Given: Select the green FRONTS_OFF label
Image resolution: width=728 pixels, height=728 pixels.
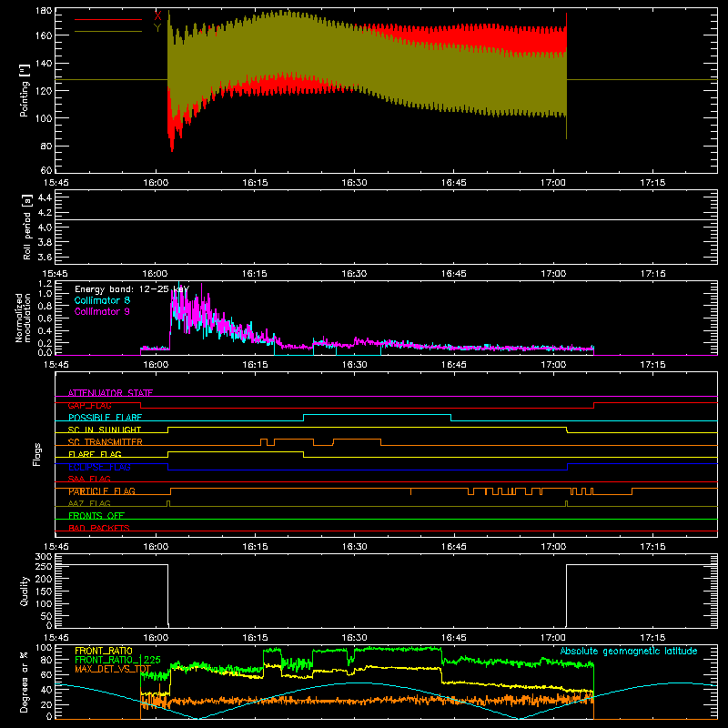Looking at the screenshot, I should 96,516.
